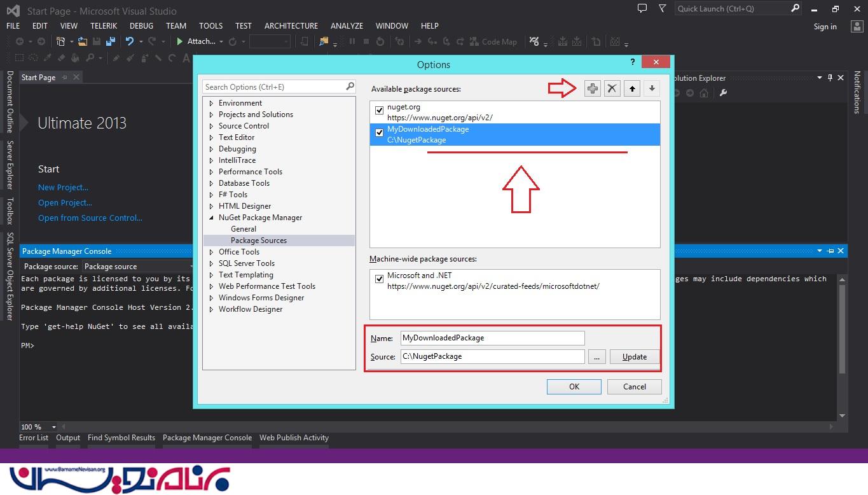
Task: Click the Options search magnifier icon
Action: pyautogui.click(x=350, y=87)
